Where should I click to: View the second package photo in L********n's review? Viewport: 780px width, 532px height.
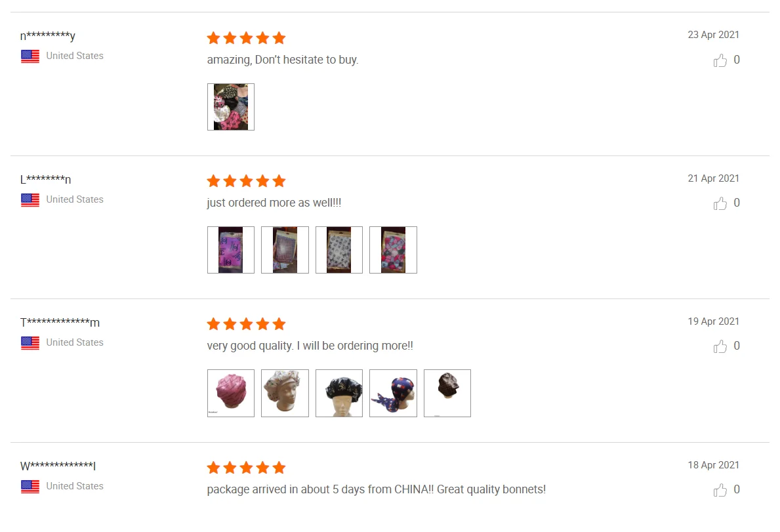(x=285, y=250)
